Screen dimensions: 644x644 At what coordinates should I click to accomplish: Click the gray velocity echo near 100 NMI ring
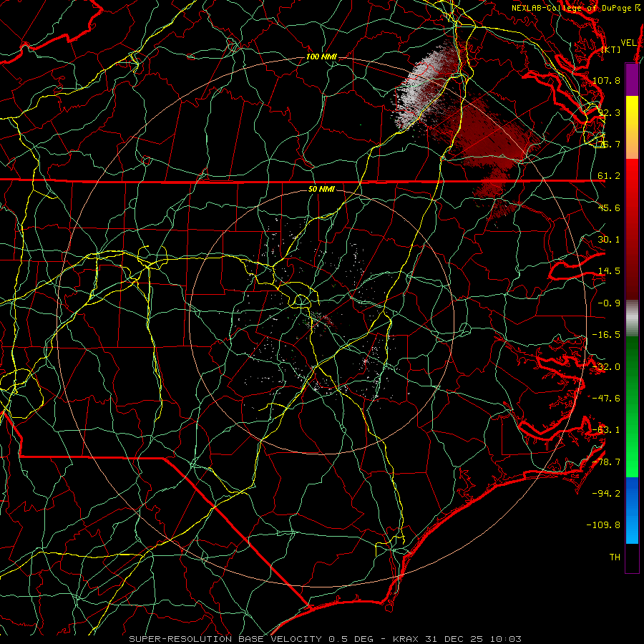[421, 88]
